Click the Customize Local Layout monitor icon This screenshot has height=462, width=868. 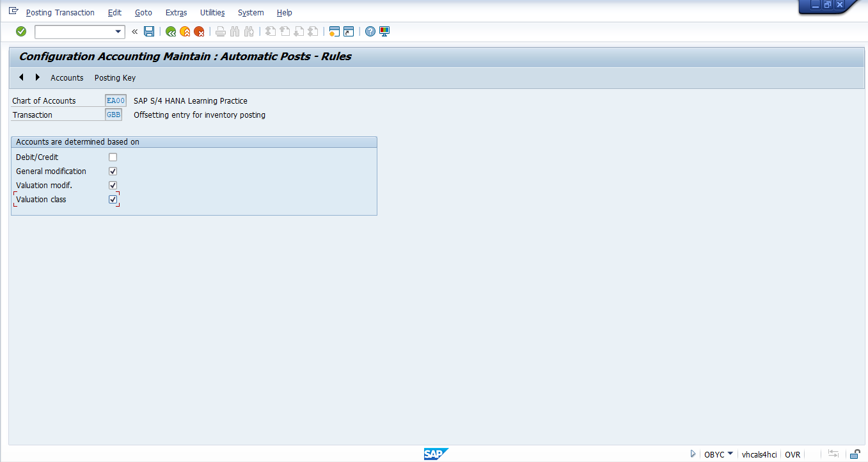click(384, 31)
